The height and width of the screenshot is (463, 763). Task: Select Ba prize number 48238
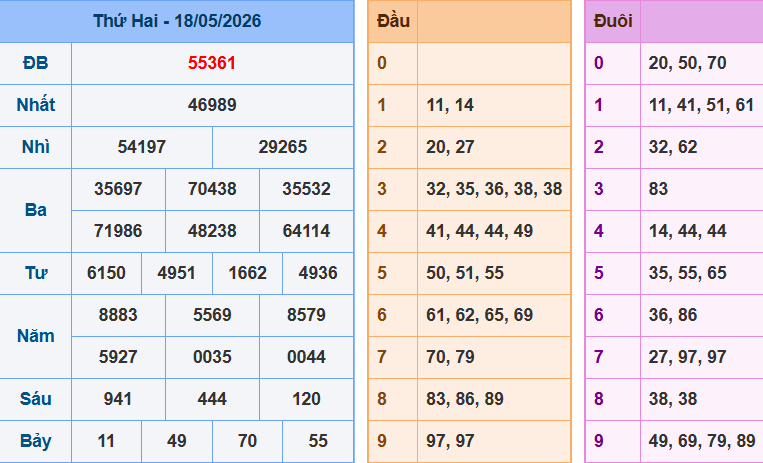tap(212, 230)
